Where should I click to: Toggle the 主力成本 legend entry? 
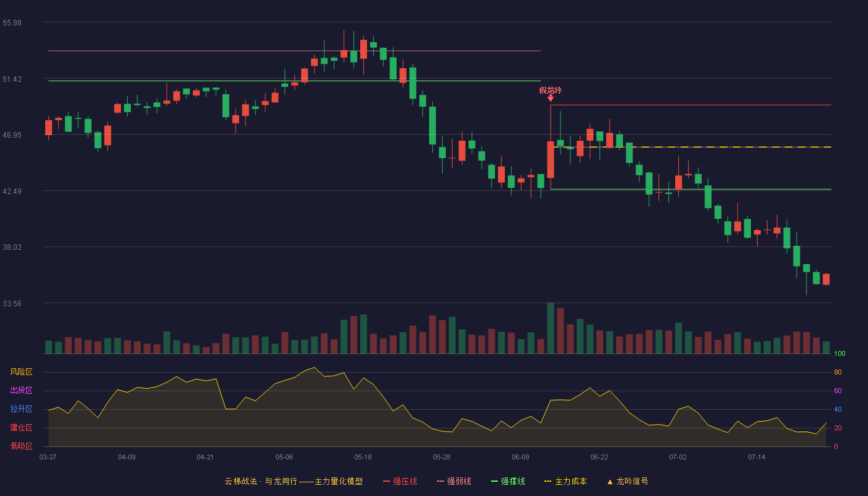(x=565, y=481)
